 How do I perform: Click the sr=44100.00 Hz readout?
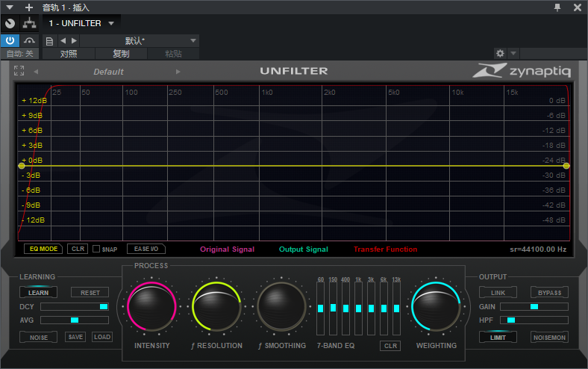click(538, 249)
